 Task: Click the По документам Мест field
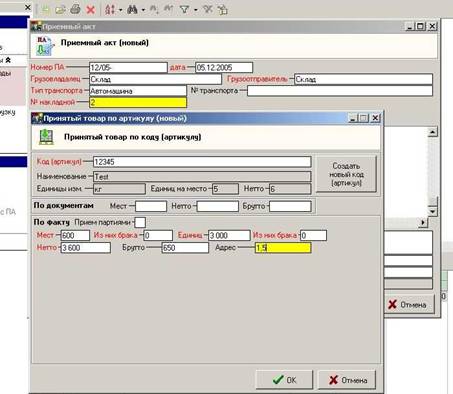pos(151,206)
